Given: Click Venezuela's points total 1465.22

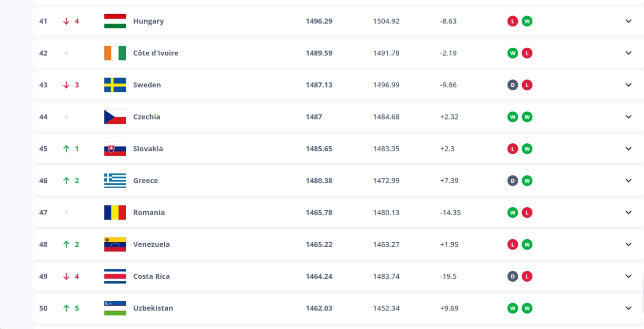Looking at the screenshot, I should tap(319, 244).
